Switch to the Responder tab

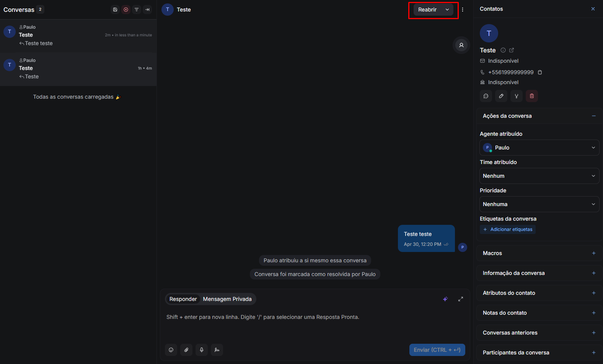pos(183,299)
